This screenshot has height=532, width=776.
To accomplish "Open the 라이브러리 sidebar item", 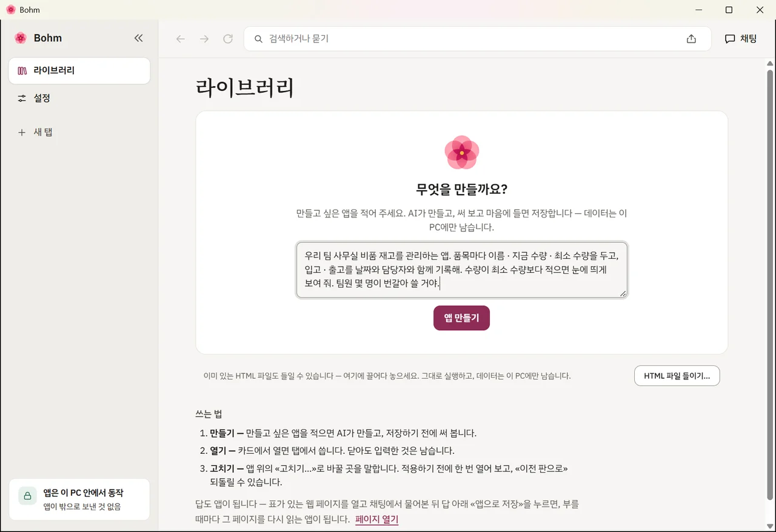I will [79, 71].
